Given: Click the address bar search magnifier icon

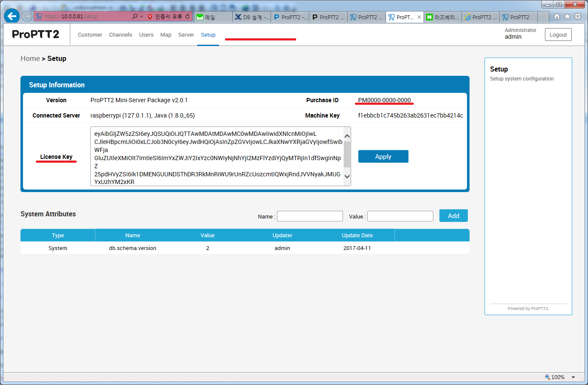Looking at the screenshot, I should [135, 16].
